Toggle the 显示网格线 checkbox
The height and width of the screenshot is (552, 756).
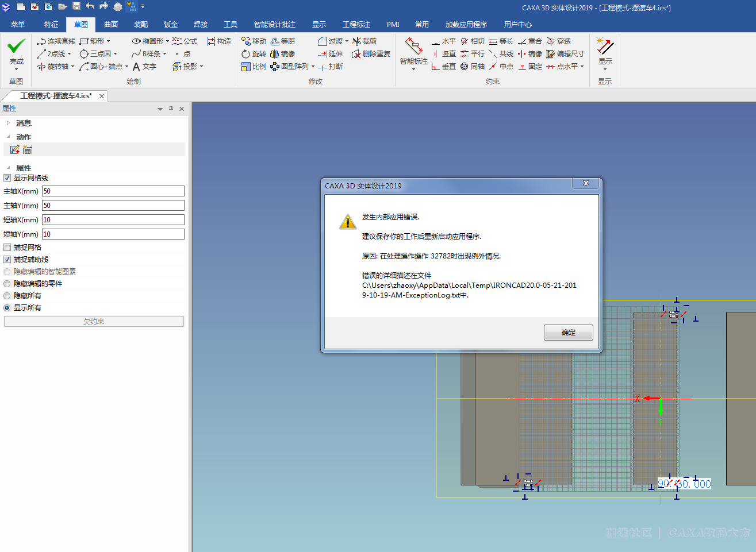click(x=7, y=178)
